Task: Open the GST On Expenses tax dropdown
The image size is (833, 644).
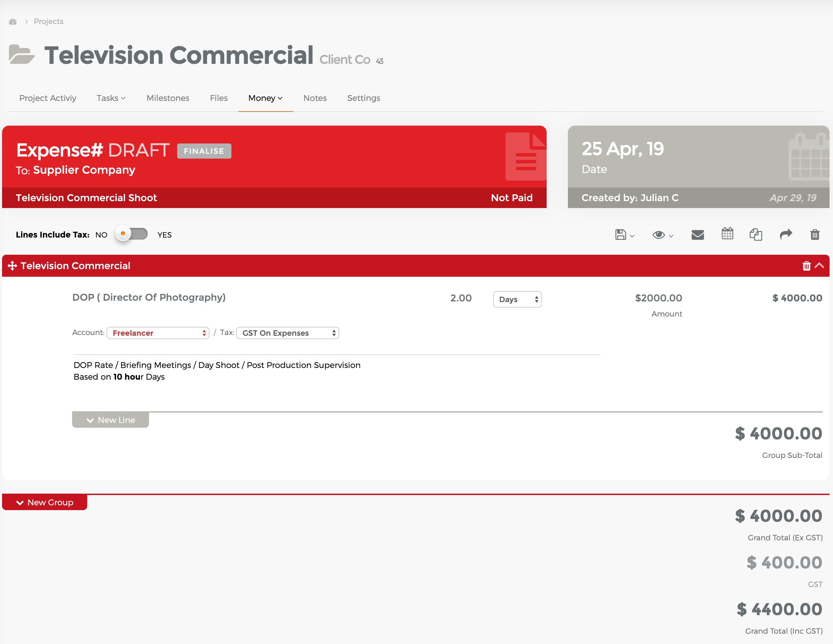Action: point(288,333)
